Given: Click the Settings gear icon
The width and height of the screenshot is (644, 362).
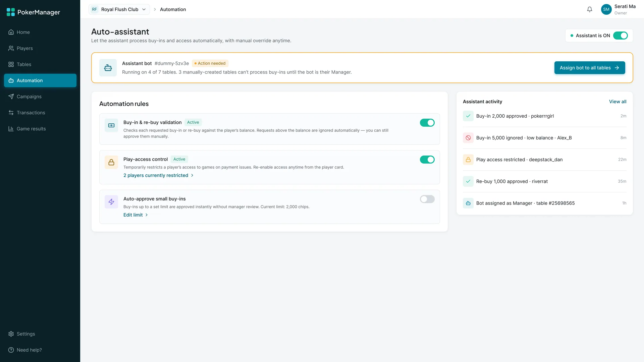Looking at the screenshot, I should click(x=11, y=334).
